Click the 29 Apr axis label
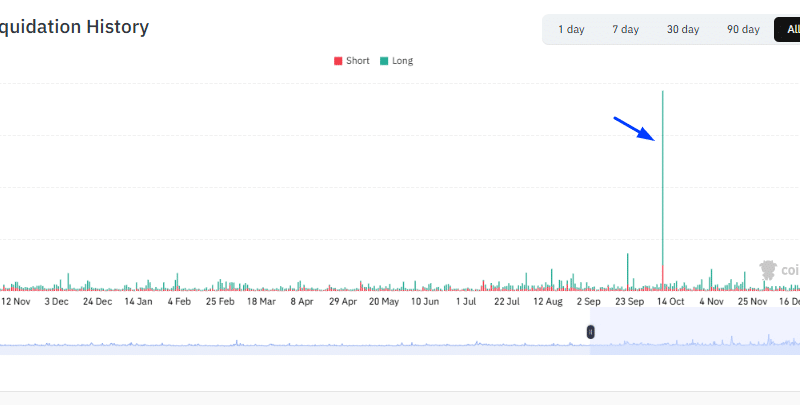Screen dimensions: 800x405 [343, 301]
